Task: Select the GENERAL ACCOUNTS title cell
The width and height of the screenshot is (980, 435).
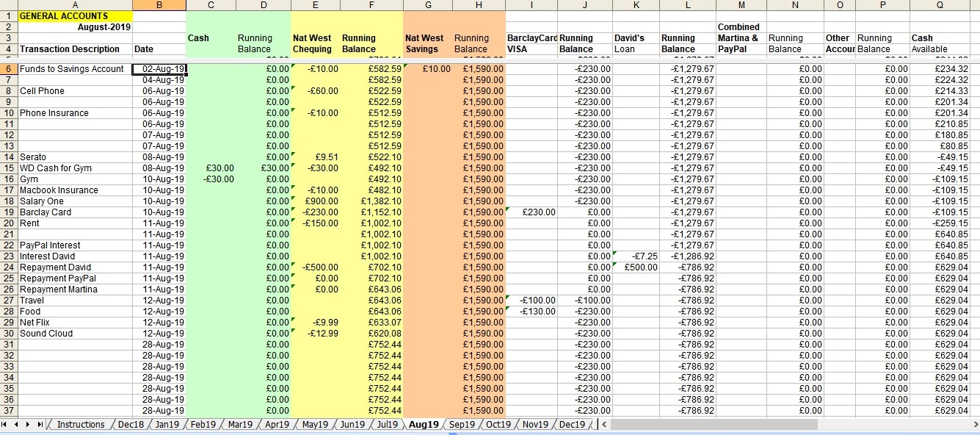Action: [75, 16]
